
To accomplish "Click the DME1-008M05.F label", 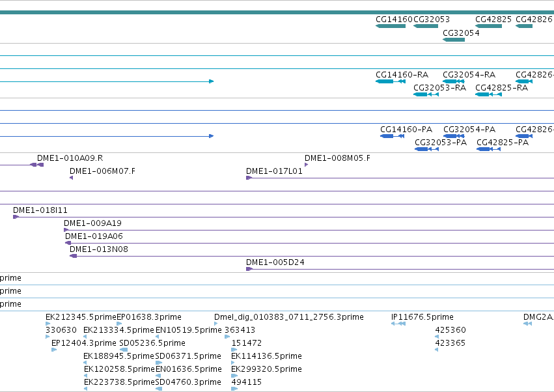I will click(337, 158).
